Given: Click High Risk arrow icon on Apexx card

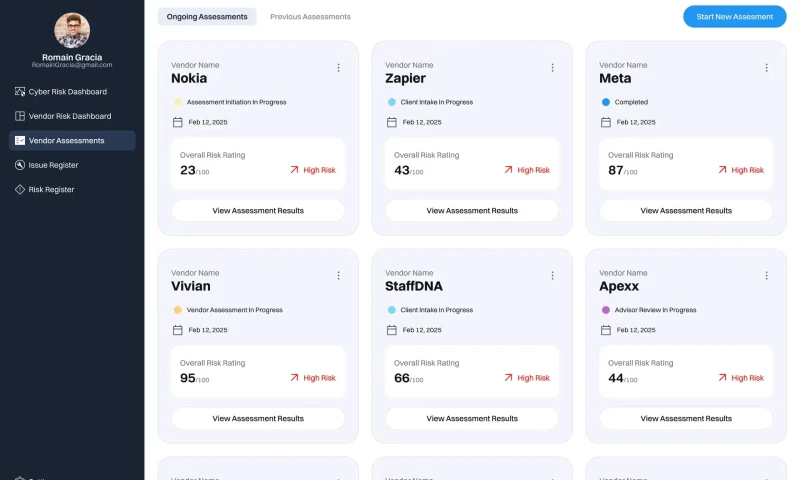Looking at the screenshot, I should pyautogui.click(x=722, y=378).
